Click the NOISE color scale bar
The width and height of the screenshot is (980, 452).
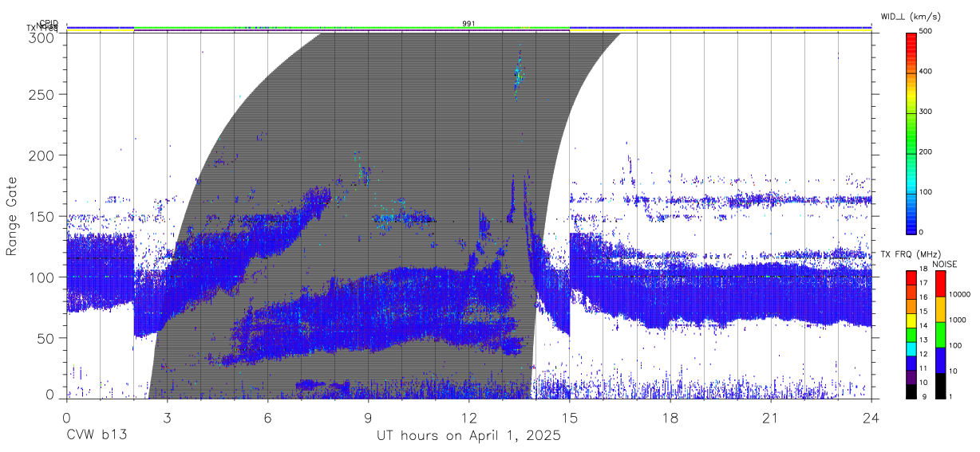(940, 334)
